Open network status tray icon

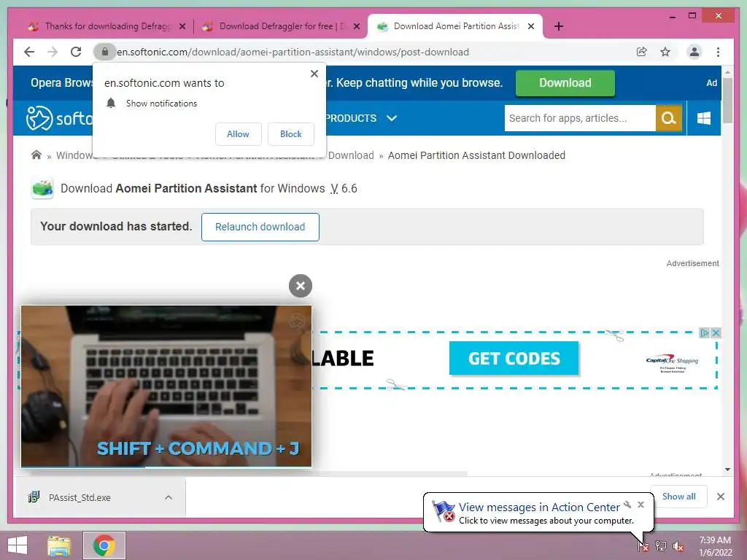tap(661, 546)
